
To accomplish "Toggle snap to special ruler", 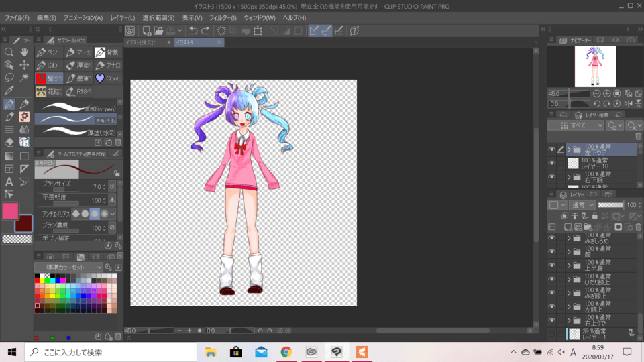I will (x=327, y=31).
